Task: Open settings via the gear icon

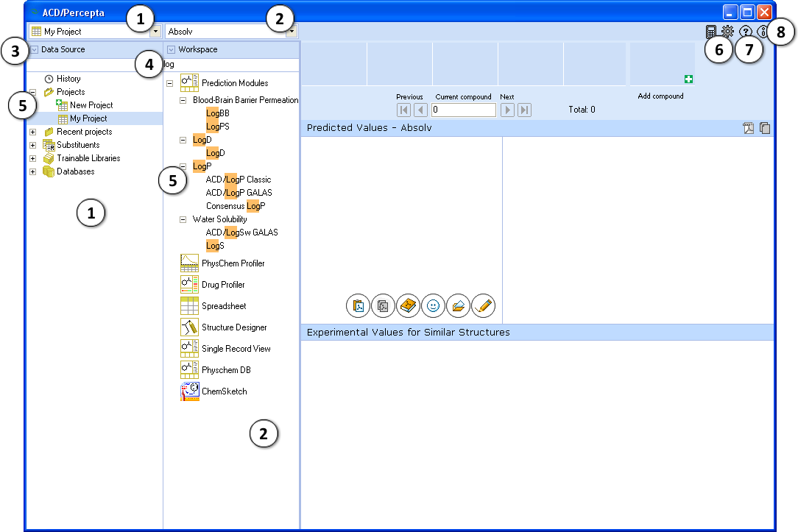Action: pyautogui.click(x=727, y=32)
